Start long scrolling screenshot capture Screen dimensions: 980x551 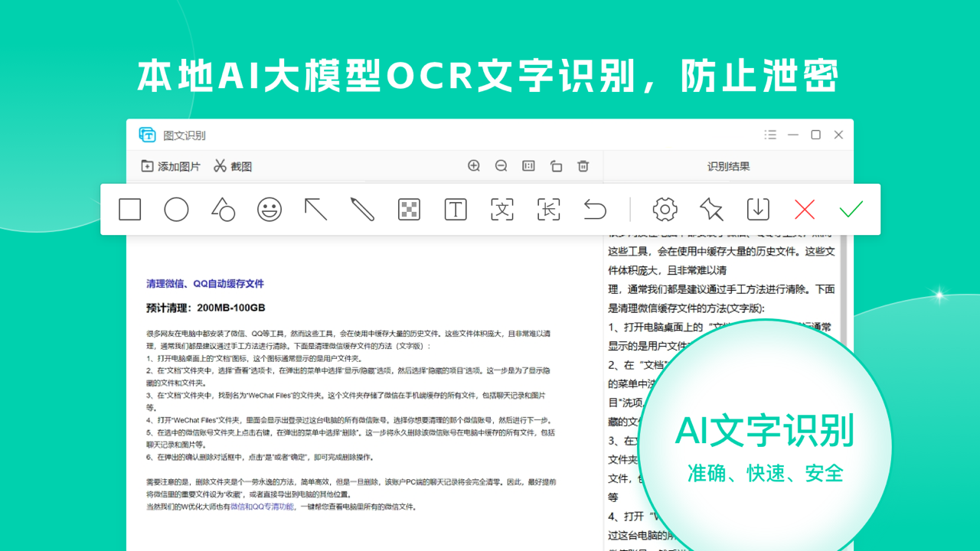coord(548,209)
